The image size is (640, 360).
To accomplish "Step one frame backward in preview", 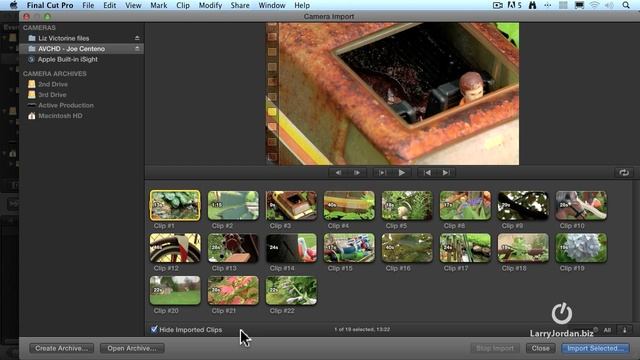I will pos(338,173).
